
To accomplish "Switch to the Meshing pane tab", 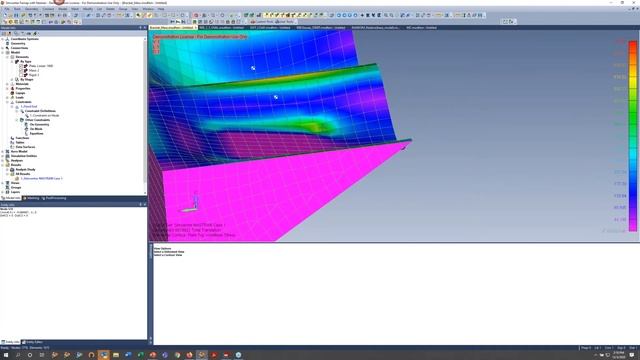I will [x=32, y=198].
